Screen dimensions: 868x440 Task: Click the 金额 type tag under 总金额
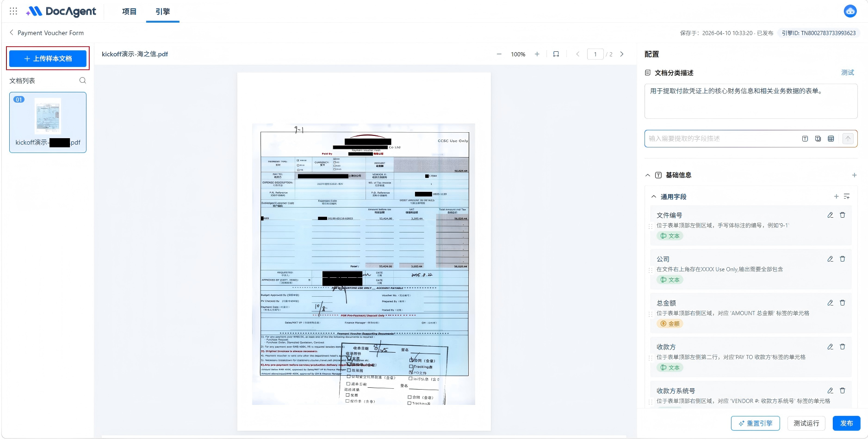coord(670,324)
